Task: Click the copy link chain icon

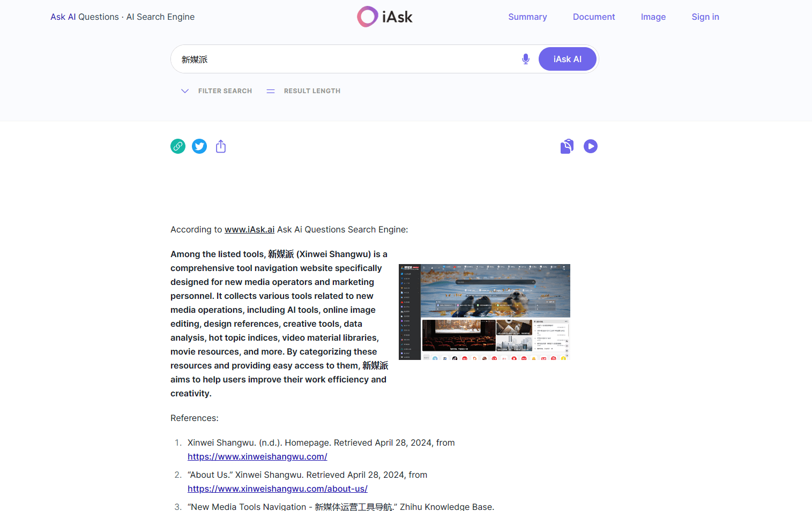Action: (177, 146)
